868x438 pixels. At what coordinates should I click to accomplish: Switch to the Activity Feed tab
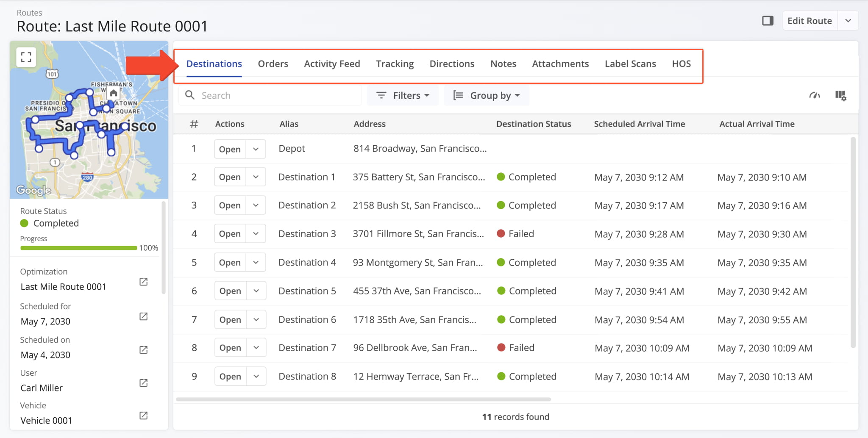(x=332, y=64)
